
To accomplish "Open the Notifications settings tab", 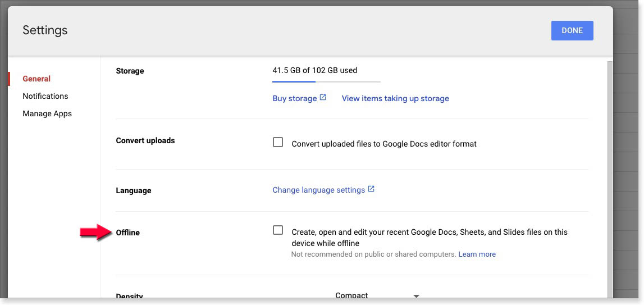I will click(45, 96).
